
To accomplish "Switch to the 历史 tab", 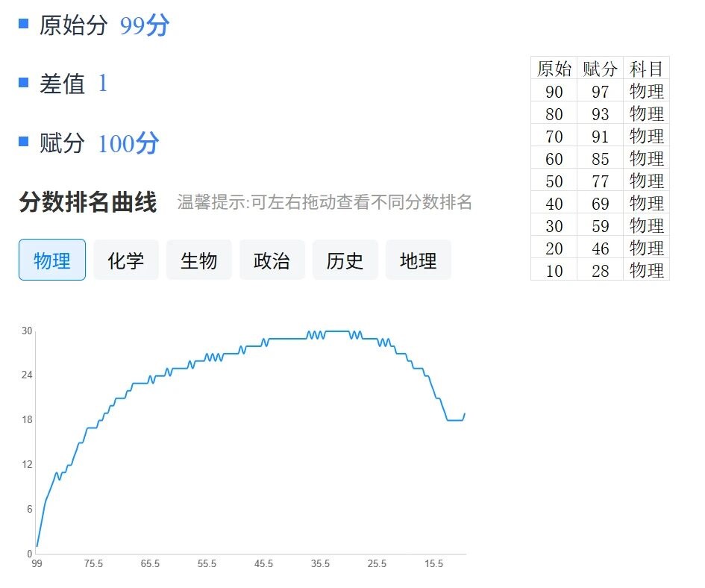I will pos(345,260).
